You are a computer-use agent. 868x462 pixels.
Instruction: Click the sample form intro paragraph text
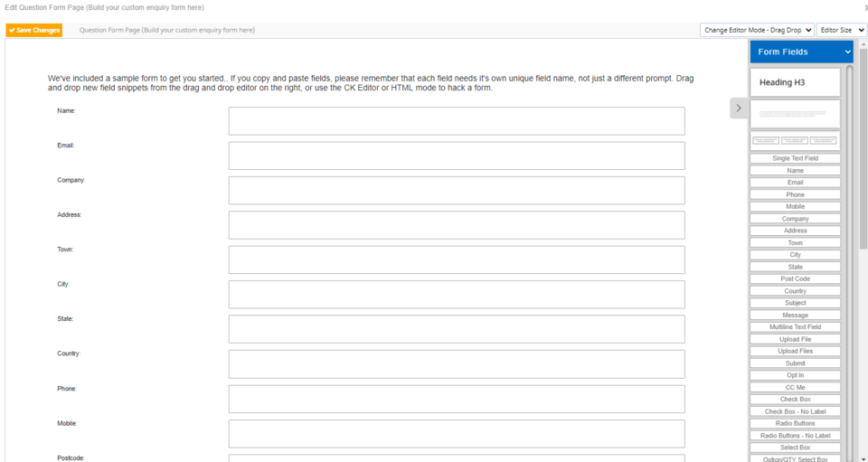point(371,83)
